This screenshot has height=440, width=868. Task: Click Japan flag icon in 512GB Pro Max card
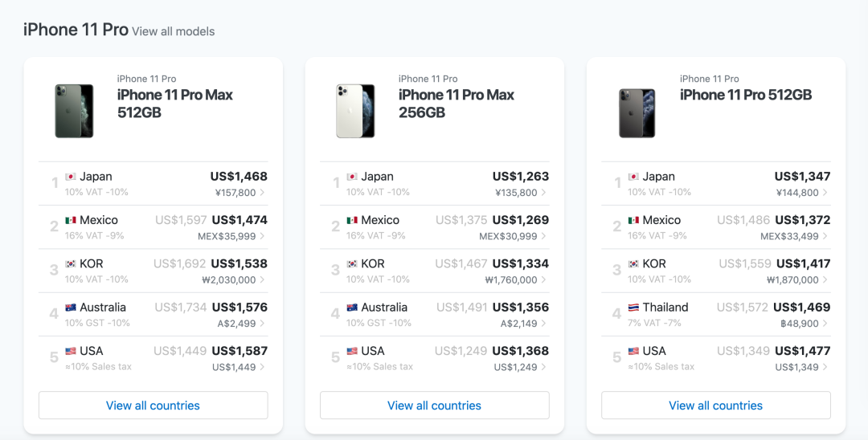[70, 177]
